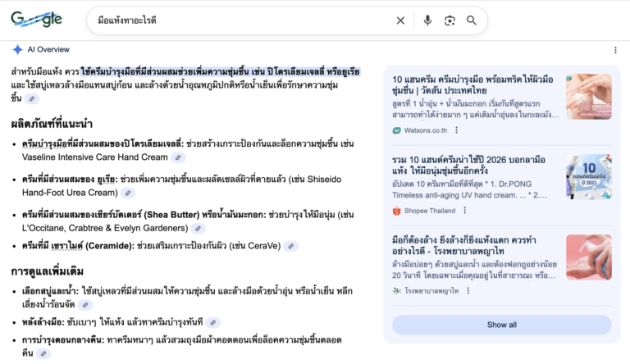The image size is (630, 364).
Task: Click the Google logo
Action: point(36,20)
